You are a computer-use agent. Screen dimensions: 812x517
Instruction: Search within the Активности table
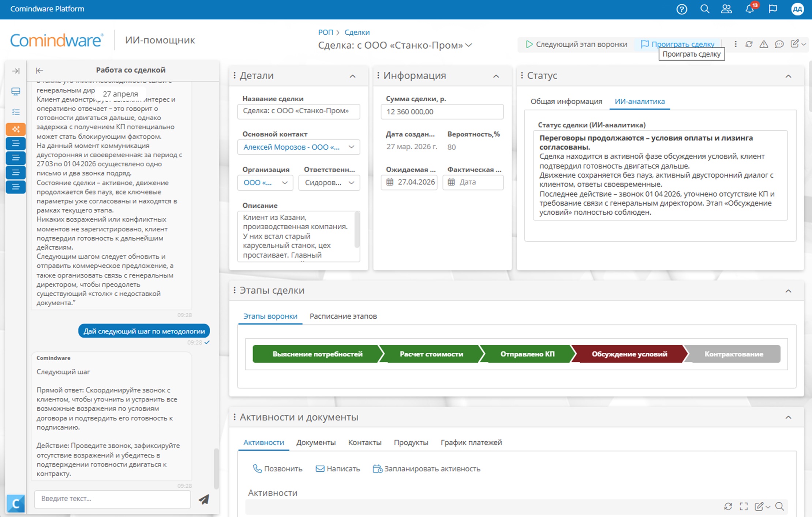[779, 506]
